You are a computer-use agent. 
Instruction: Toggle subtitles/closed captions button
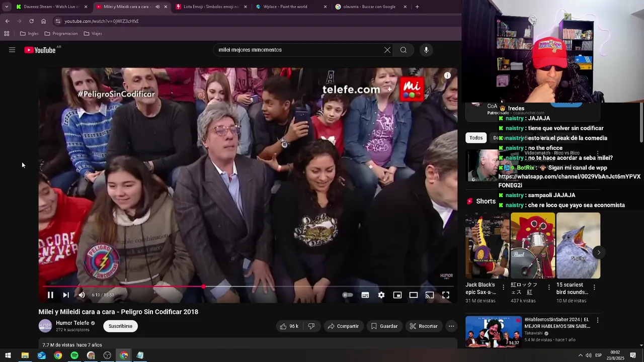(x=365, y=295)
